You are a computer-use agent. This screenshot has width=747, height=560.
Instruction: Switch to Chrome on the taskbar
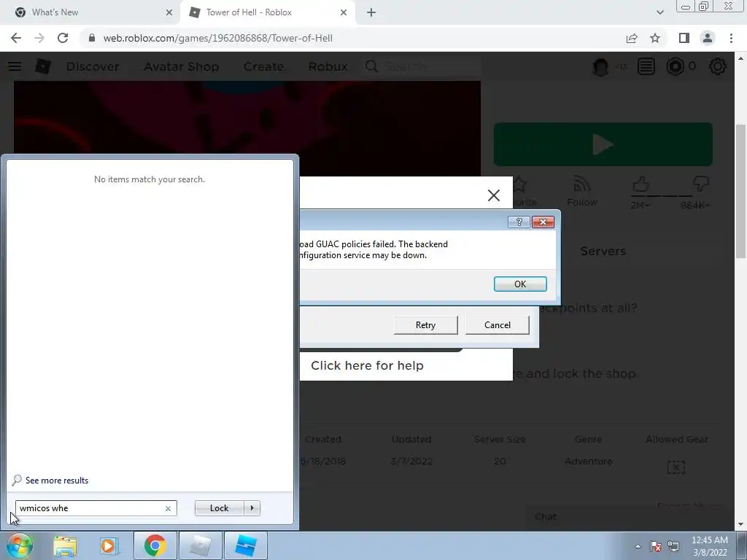pos(155,545)
